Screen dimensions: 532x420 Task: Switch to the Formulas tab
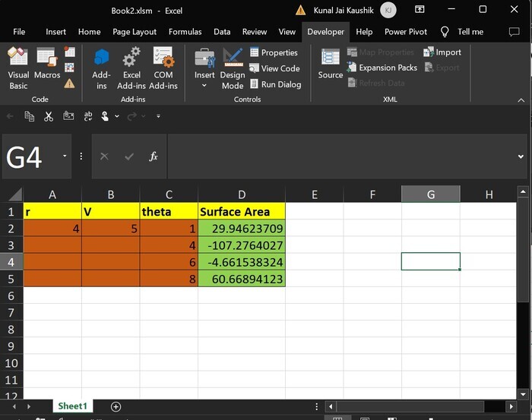185,32
